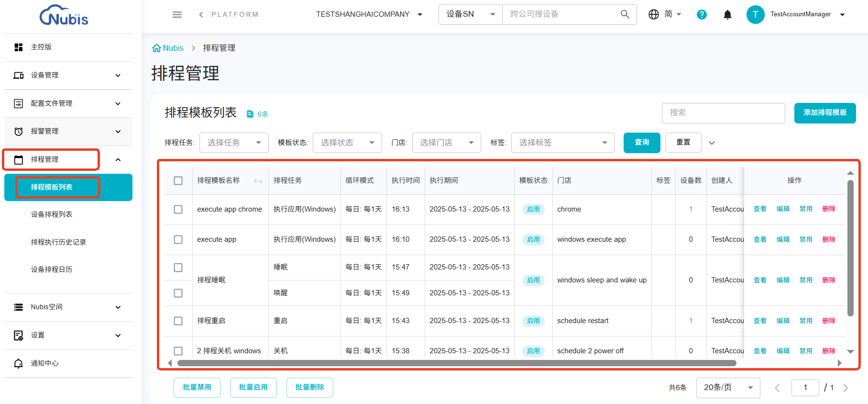Expand more filters chevron beside 重置
This screenshot has width=868, height=404.
[712, 143]
